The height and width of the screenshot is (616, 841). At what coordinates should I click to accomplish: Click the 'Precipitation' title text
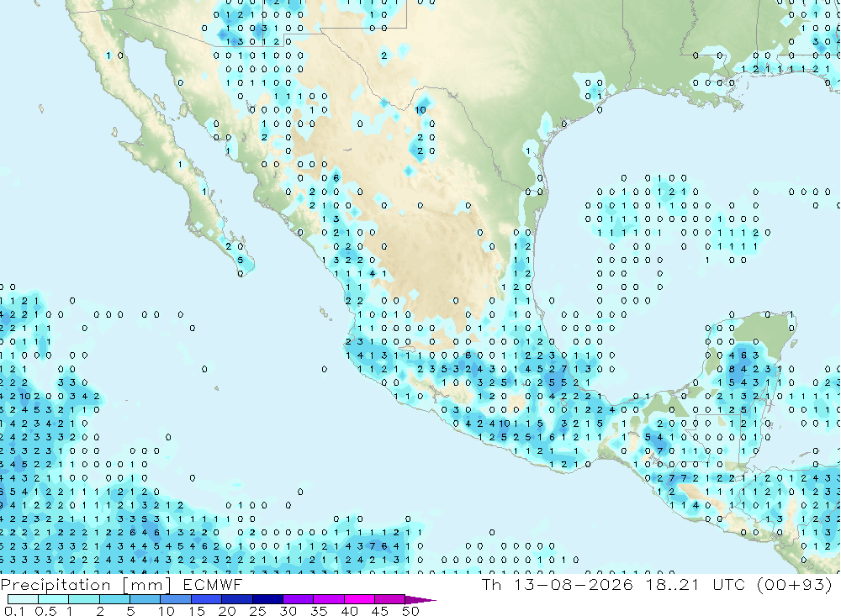click(x=56, y=585)
